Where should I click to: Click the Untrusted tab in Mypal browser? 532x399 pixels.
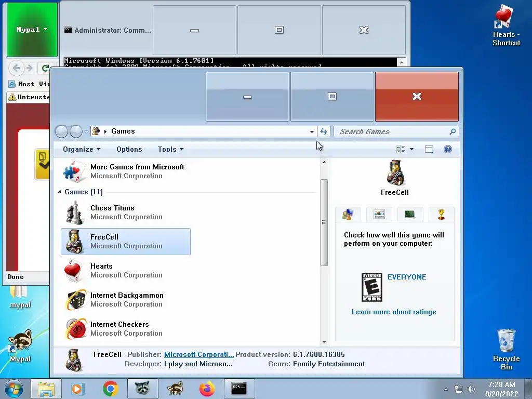click(x=29, y=97)
